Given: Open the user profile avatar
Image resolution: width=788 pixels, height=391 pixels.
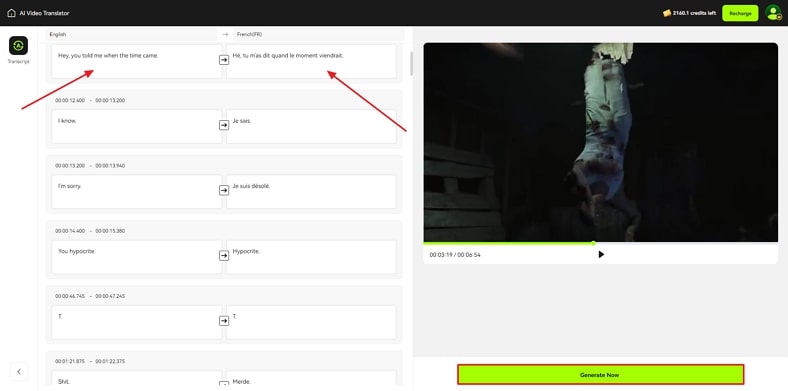Looking at the screenshot, I should click(x=773, y=13).
